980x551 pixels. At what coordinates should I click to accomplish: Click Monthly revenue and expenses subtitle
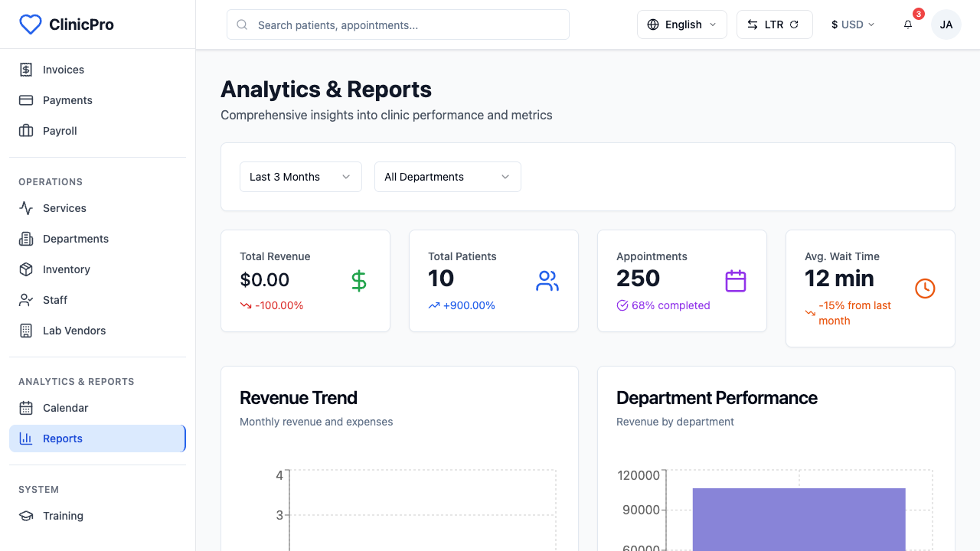tap(316, 422)
